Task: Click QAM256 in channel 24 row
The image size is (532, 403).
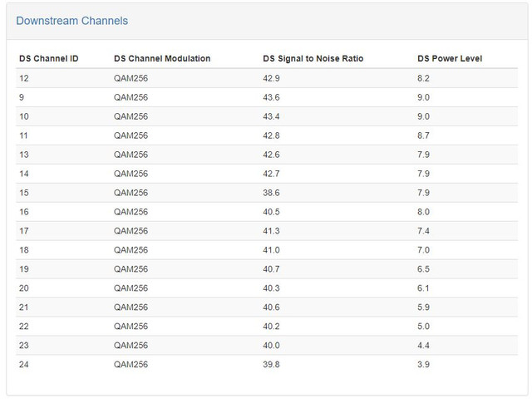Action: pos(131,364)
